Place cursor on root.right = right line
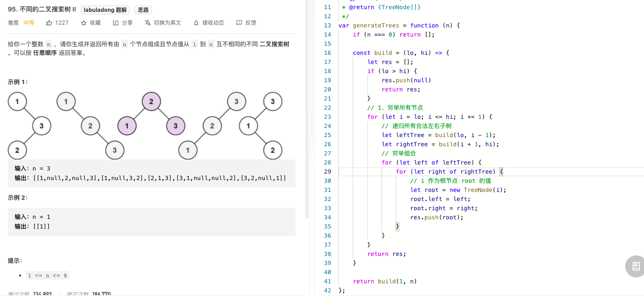This screenshot has height=297, width=644. pyautogui.click(x=444, y=208)
